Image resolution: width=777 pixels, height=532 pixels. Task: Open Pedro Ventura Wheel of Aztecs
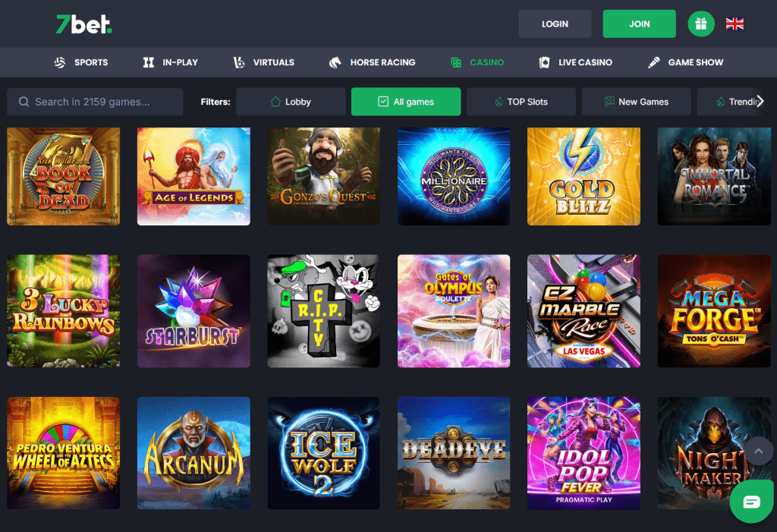(x=64, y=453)
